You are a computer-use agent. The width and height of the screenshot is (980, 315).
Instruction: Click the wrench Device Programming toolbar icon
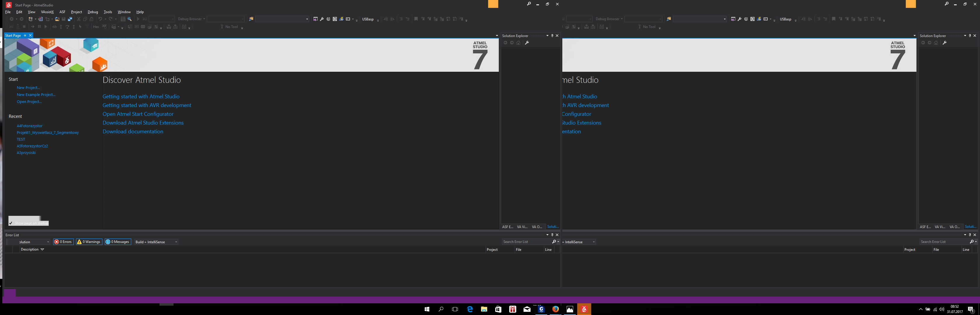coord(322,19)
